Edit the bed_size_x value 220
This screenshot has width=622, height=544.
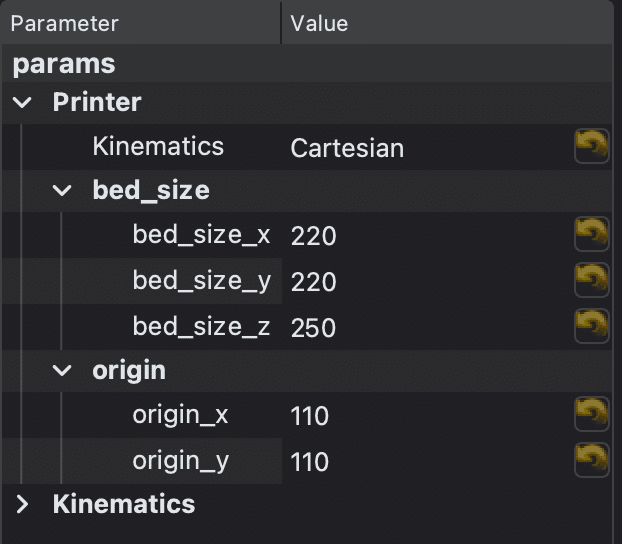pyautogui.click(x=427, y=235)
